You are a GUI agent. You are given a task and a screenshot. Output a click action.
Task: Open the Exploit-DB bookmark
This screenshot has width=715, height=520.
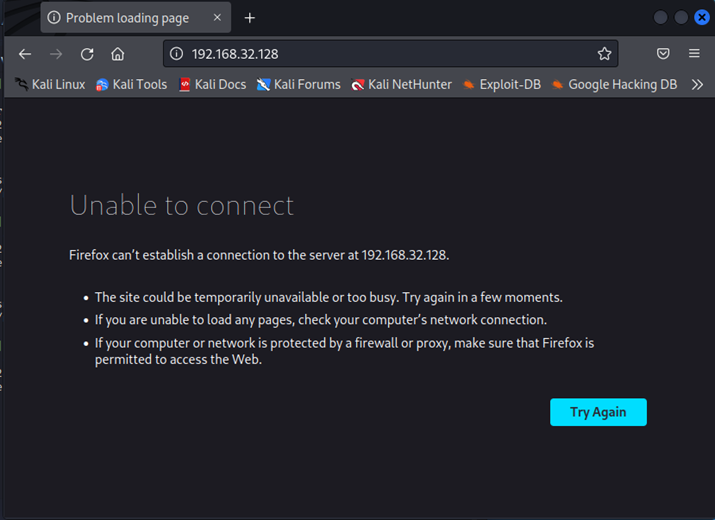[501, 85]
